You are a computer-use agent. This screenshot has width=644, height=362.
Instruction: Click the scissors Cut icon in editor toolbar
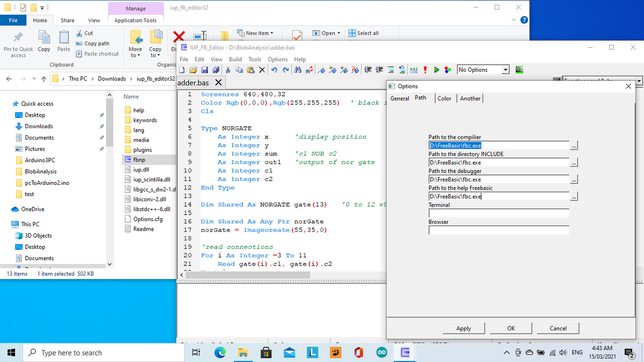tap(228, 70)
